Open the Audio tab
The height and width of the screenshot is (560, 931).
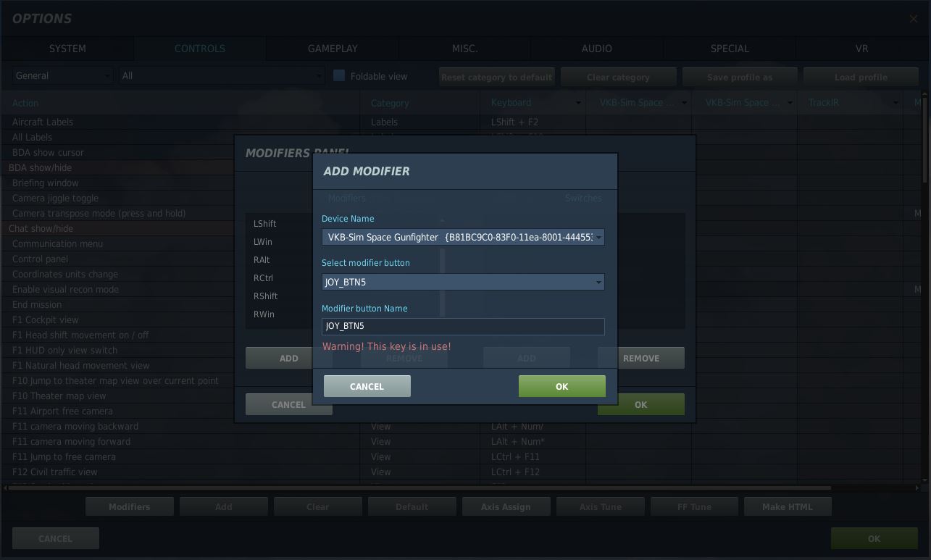[x=596, y=49]
